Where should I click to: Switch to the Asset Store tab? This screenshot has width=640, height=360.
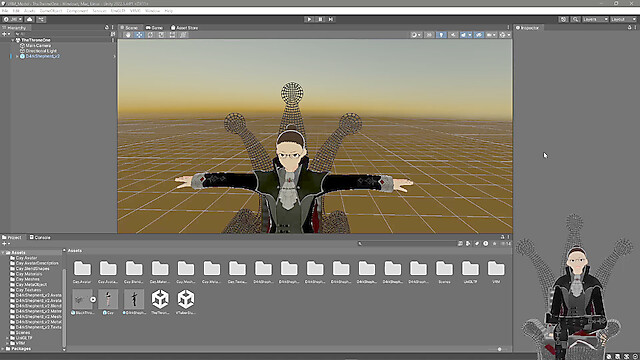pos(184,28)
